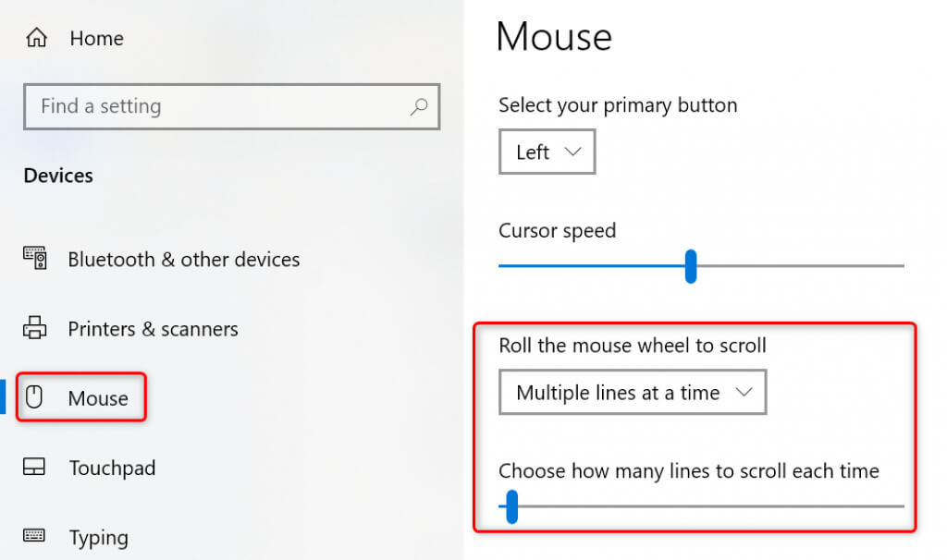Open Bluetooth & other devices page
The width and height of the screenshot is (947, 560).
[183, 260]
